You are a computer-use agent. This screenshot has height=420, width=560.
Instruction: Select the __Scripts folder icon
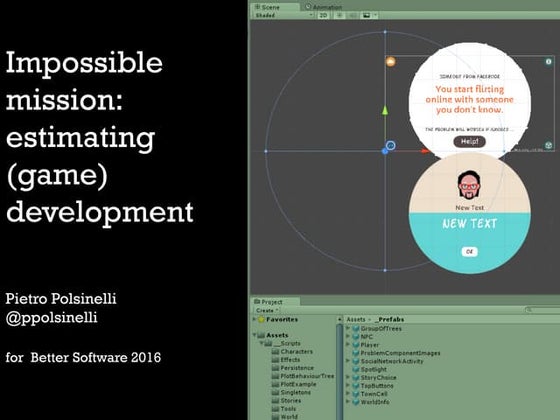(269, 343)
